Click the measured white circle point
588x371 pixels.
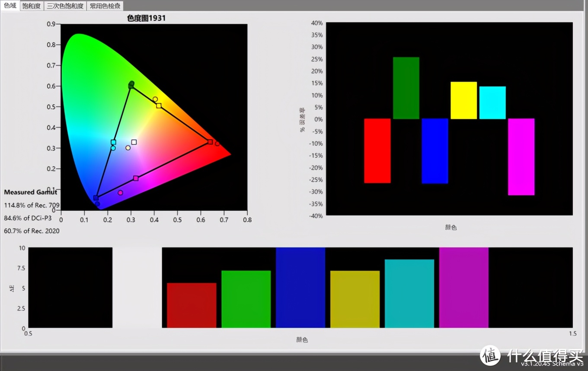pos(128,148)
